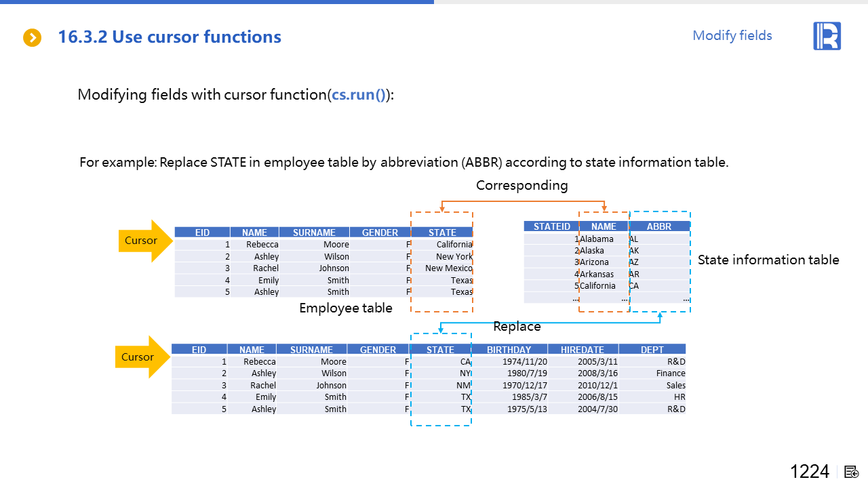The image size is (868, 488).
Task: Click the blue progress bar at the top
Action: pyautogui.click(x=217, y=2)
